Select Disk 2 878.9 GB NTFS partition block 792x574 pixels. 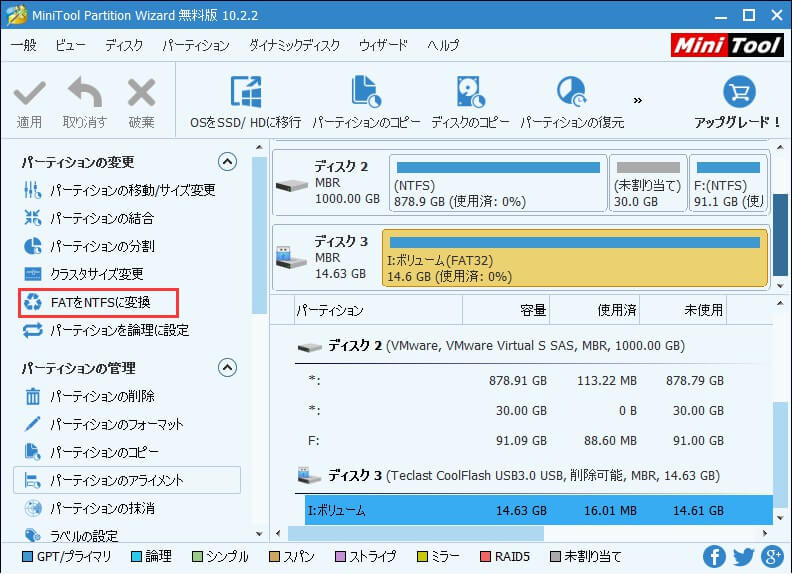tap(498, 183)
